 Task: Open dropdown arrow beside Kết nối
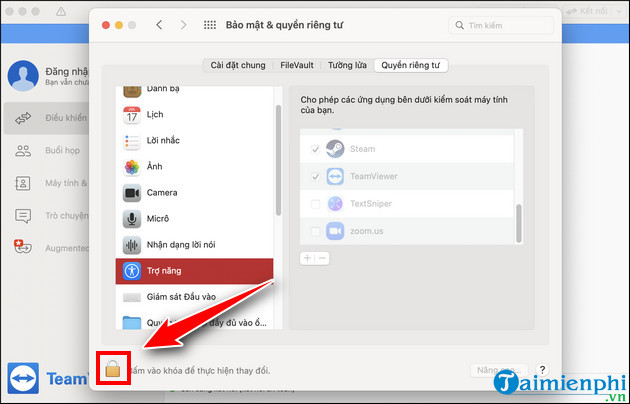point(619,12)
